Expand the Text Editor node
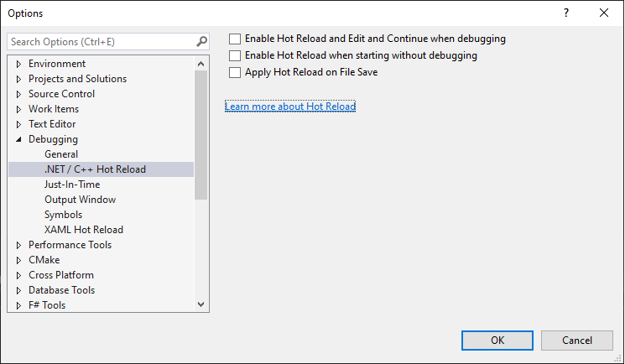Image resolution: width=625 pixels, height=364 pixels. point(18,124)
